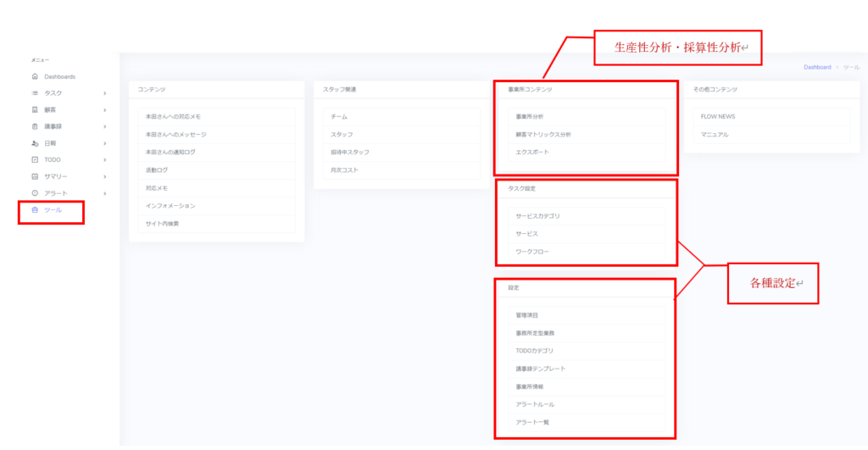
Task: Open 事業所分析 under 事業所コンテンツ
Action: pyautogui.click(x=530, y=116)
